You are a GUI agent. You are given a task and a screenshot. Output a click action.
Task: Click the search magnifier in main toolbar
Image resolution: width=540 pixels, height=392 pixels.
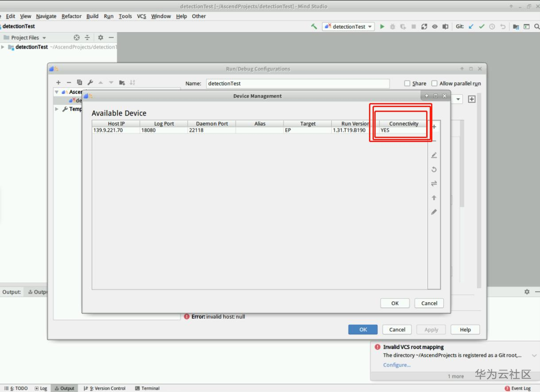pos(537,27)
